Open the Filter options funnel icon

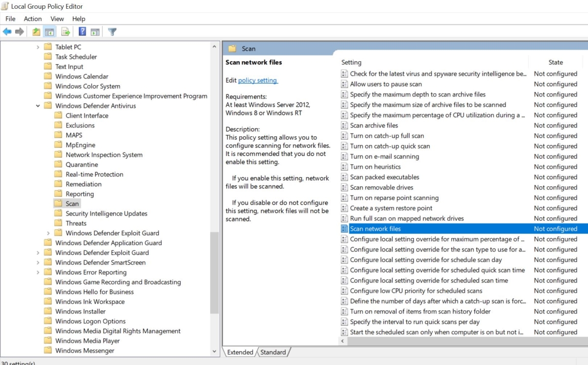click(112, 31)
